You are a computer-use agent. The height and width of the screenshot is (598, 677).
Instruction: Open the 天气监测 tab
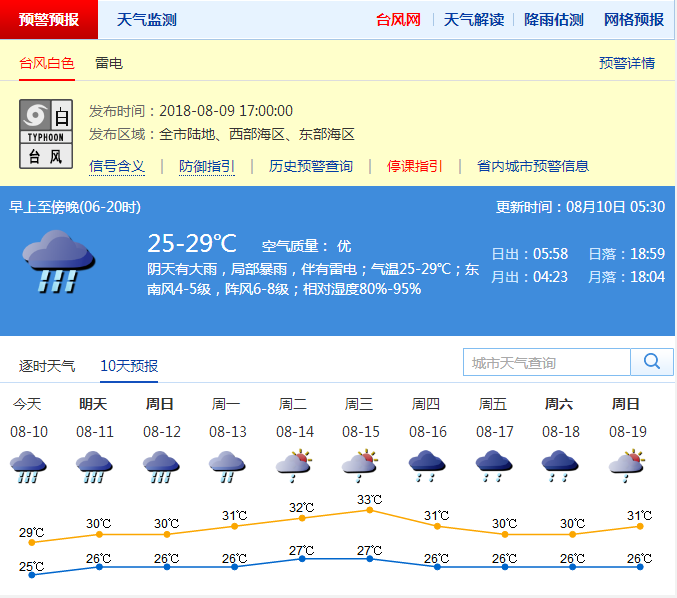coord(146,20)
